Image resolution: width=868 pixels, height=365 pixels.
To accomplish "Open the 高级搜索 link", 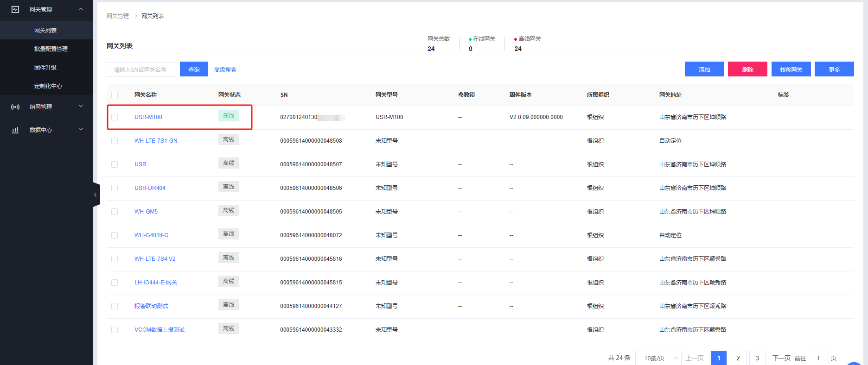I will click(225, 70).
